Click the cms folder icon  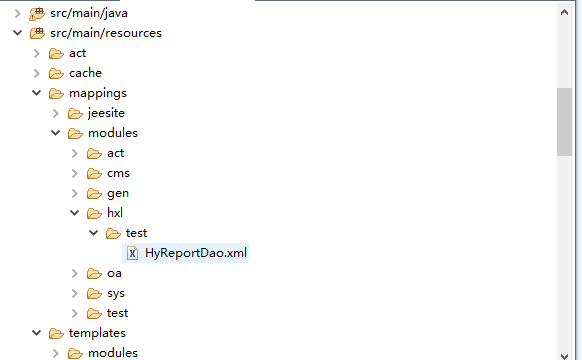94,174
